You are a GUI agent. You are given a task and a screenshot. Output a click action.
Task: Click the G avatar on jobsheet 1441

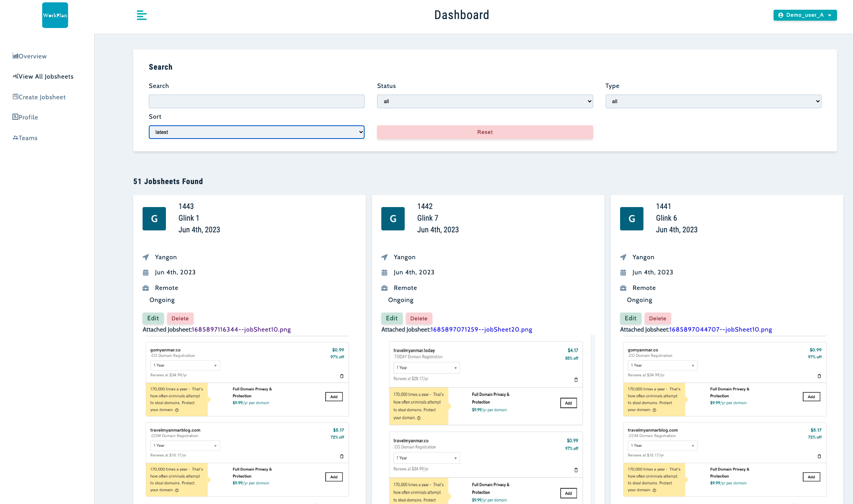632,219
